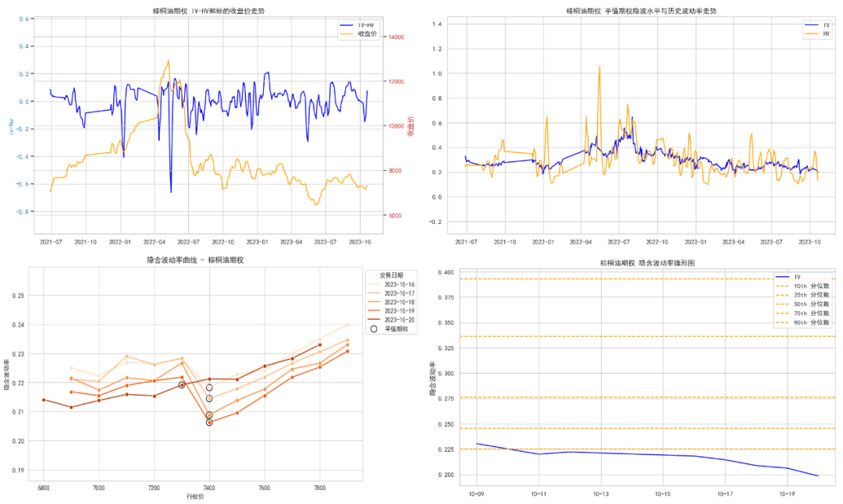The width and height of the screenshot is (843, 504).
Task: Click the 1.0 tick on the IV/HV chart axis
Action: point(437,73)
